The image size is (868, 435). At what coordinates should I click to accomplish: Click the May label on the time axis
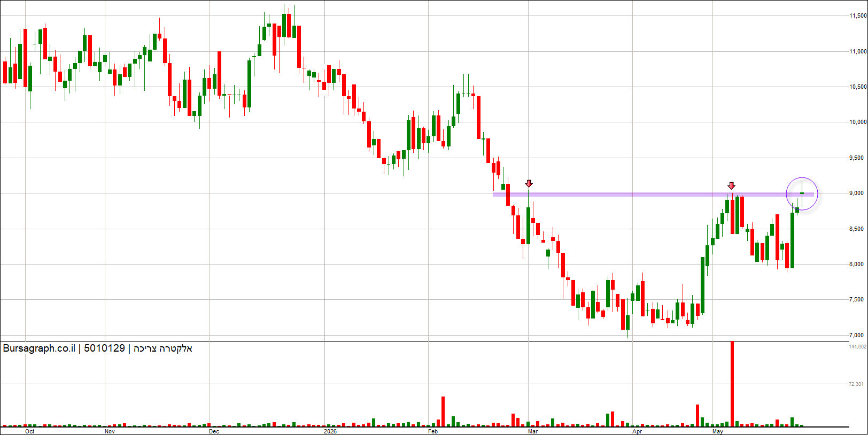[718, 431]
